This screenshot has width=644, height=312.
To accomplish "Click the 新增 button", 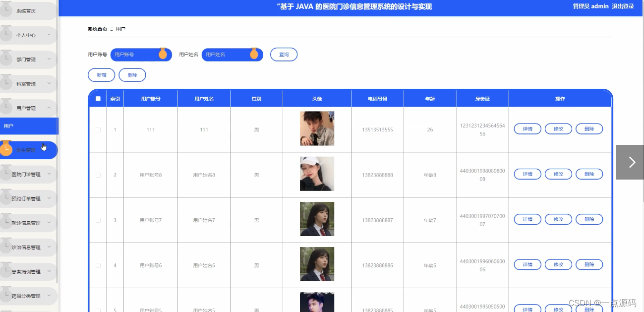I will coord(102,75).
